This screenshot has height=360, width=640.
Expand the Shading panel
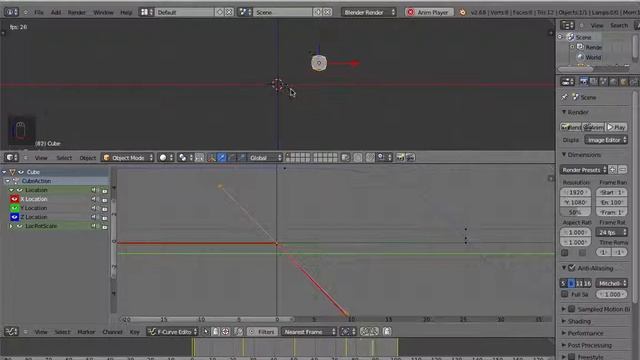coord(564,321)
